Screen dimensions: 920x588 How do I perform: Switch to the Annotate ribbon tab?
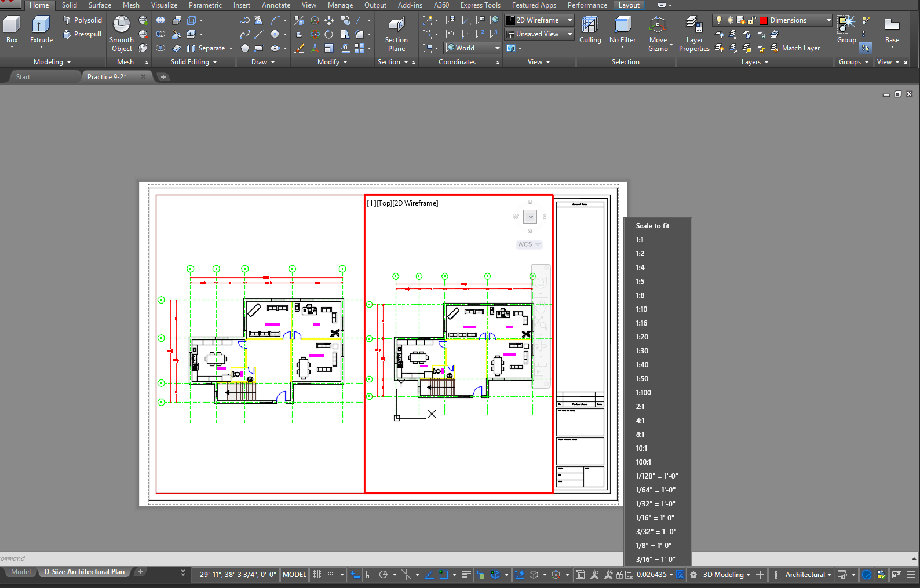tap(276, 5)
